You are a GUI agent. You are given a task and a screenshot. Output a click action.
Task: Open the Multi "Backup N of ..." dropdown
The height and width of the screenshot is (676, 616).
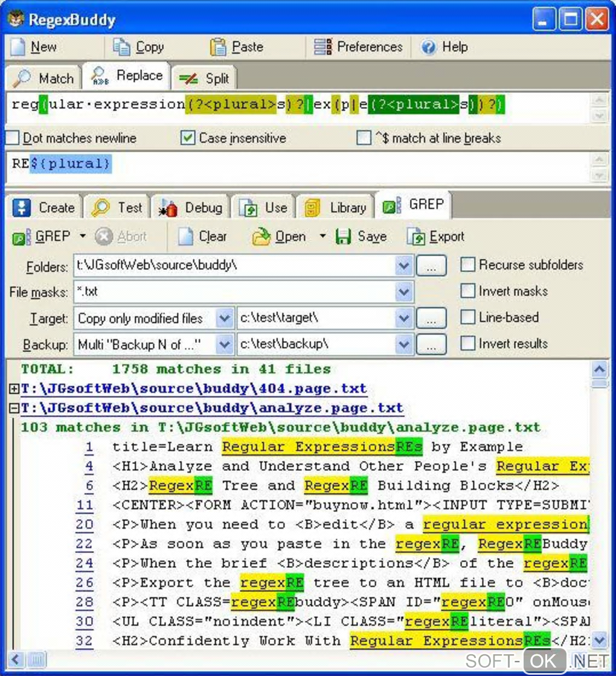pyautogui.click(x=224, y=345)
